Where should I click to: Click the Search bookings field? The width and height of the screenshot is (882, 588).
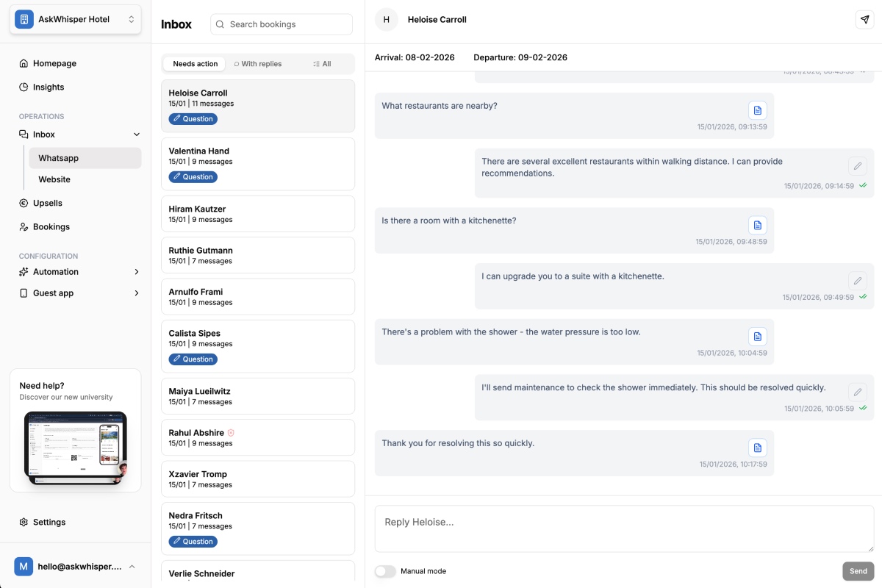282,24
